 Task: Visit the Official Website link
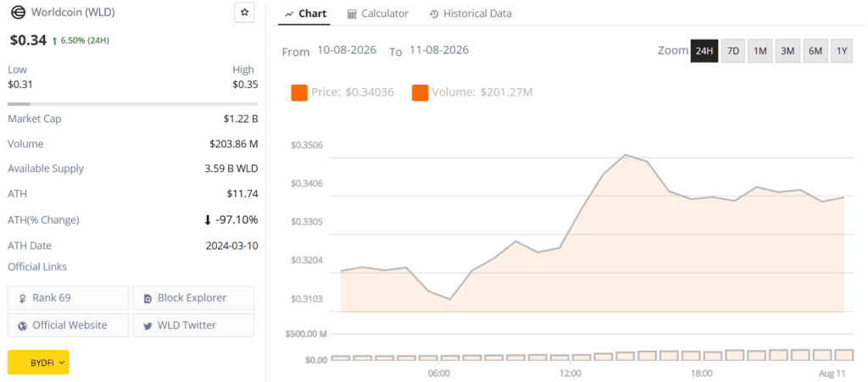click(x=68, y=325)
